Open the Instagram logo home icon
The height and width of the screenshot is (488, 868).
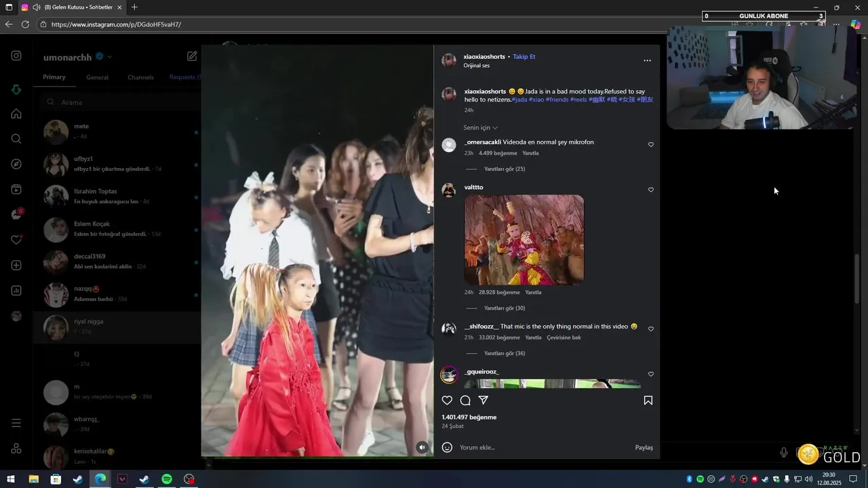(16, 56)
